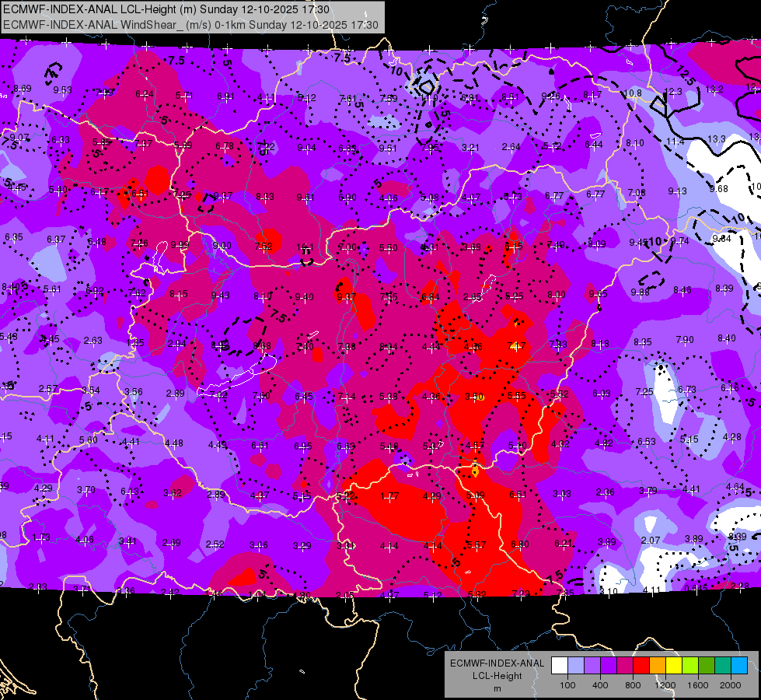Click the wind shear value 7.17
This screenshot has width=761, height=700.
(x=516, y=345)
